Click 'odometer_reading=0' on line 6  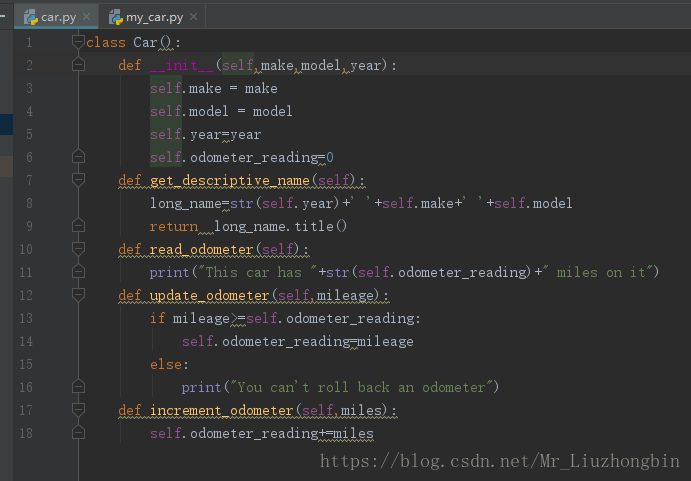(262, 157)
